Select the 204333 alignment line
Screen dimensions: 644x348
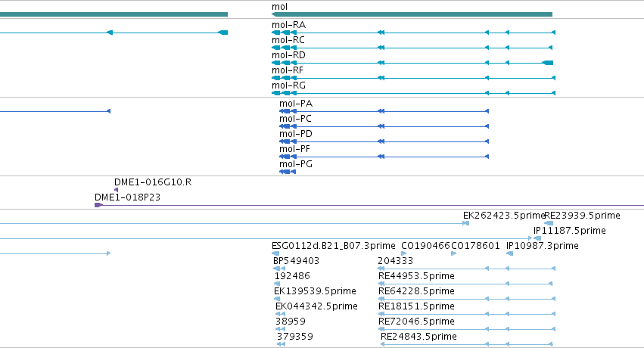tap(467, 269)
